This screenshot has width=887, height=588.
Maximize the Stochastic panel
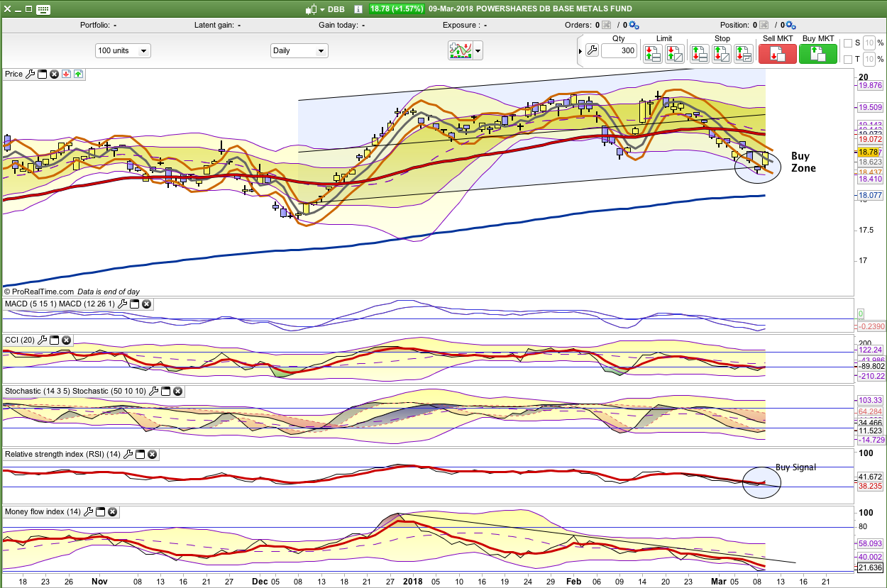[165, 391]
